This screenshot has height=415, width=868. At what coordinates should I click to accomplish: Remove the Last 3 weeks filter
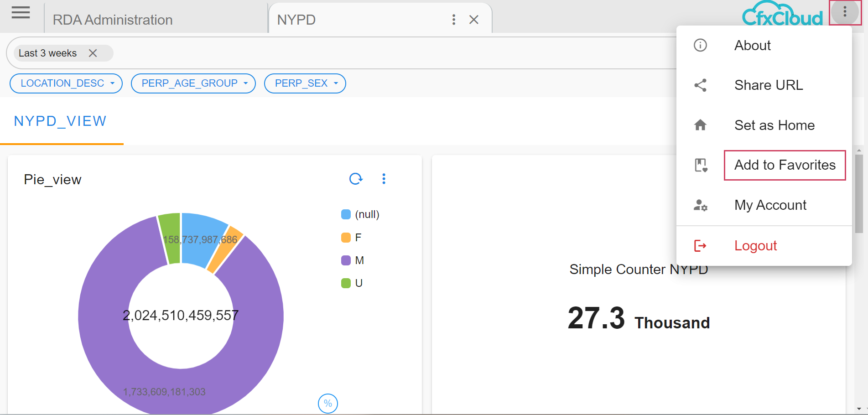pyautogui.click(x=93, y=53)
